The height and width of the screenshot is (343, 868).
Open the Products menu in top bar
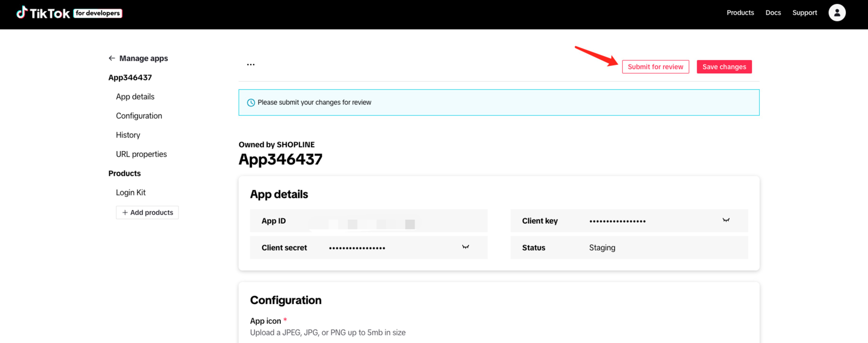[740, 13]
